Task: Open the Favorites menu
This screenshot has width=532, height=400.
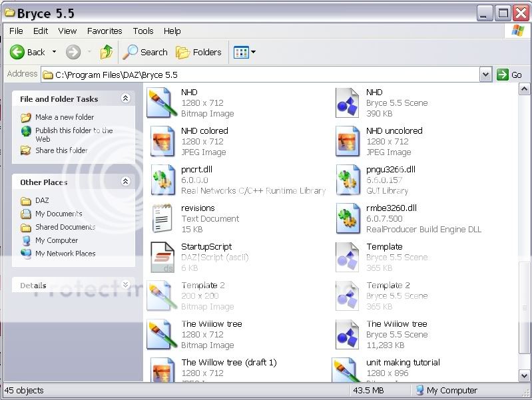Action: coord(105,31)
